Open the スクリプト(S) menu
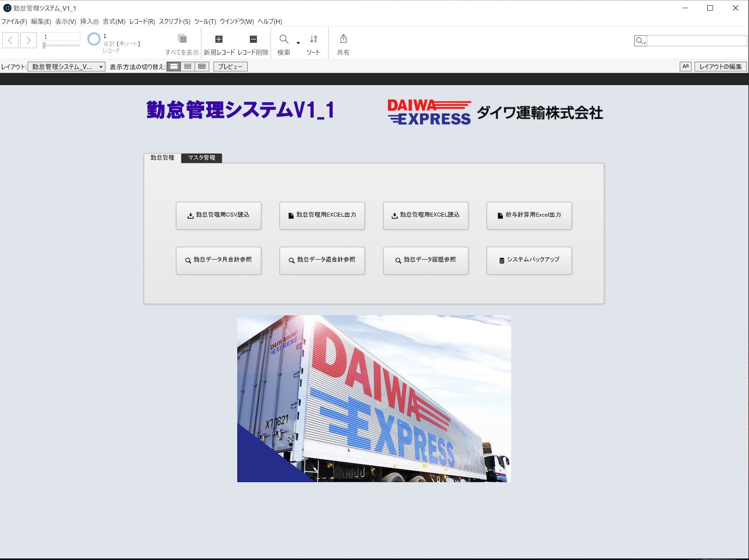Image resolution: width=749 pixels, height=560 pixels. pos(175,22)
